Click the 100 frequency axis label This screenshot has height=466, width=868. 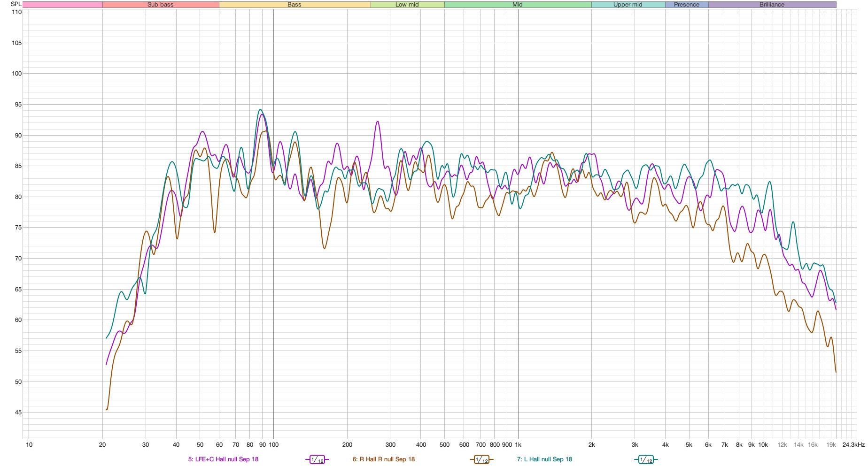click(x=273, y=445)
